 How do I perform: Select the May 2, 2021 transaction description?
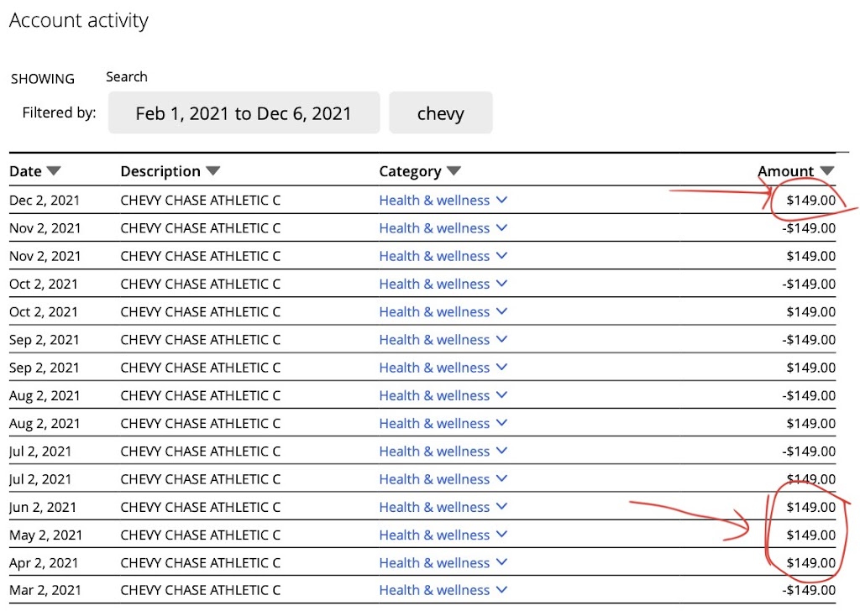201,535
